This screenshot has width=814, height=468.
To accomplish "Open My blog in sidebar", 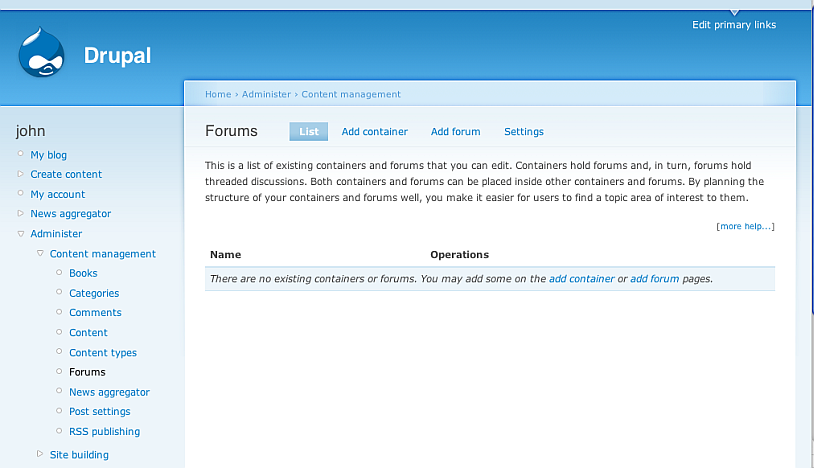I will [48, 155].
